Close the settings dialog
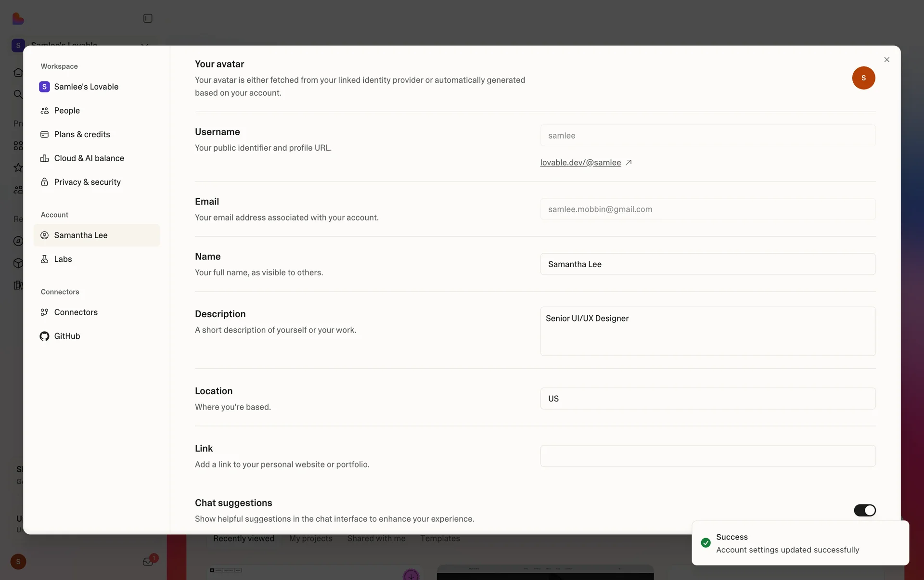The image size is (924, 580). pos(886,60)
